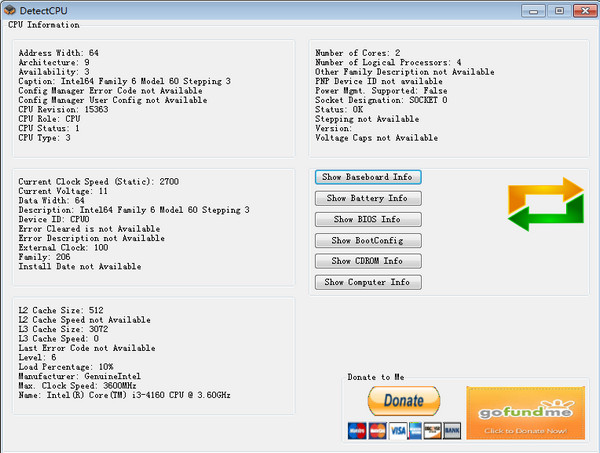Click the Intel Core i3-4160 CPU name line
600x453 pixels.
125,395
